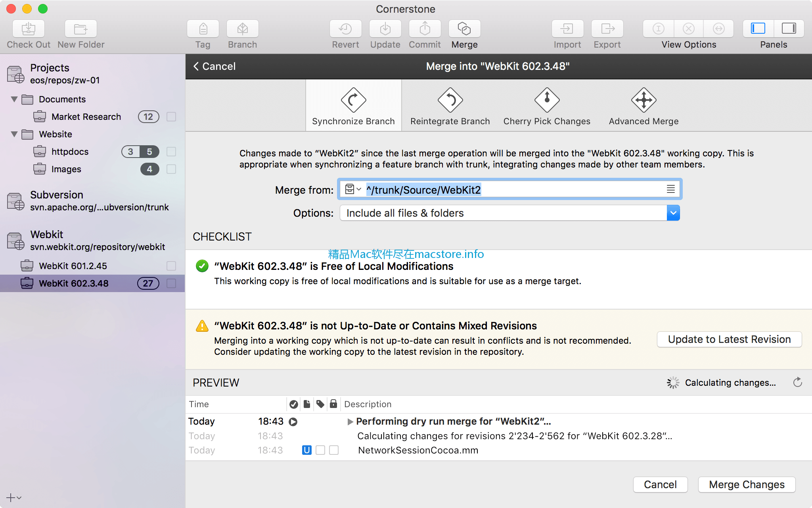
Task: Click the Projects repository icon
Action: click(15, 74)
